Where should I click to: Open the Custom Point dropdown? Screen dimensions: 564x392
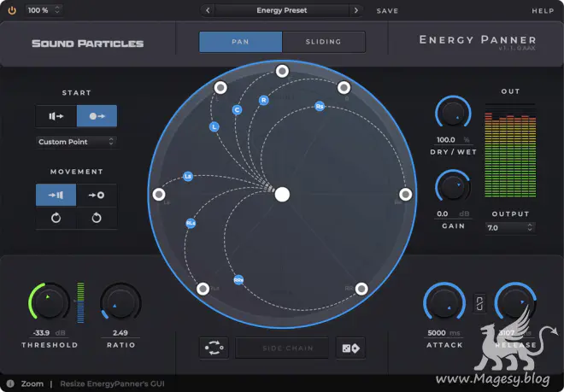pos(76,142)
